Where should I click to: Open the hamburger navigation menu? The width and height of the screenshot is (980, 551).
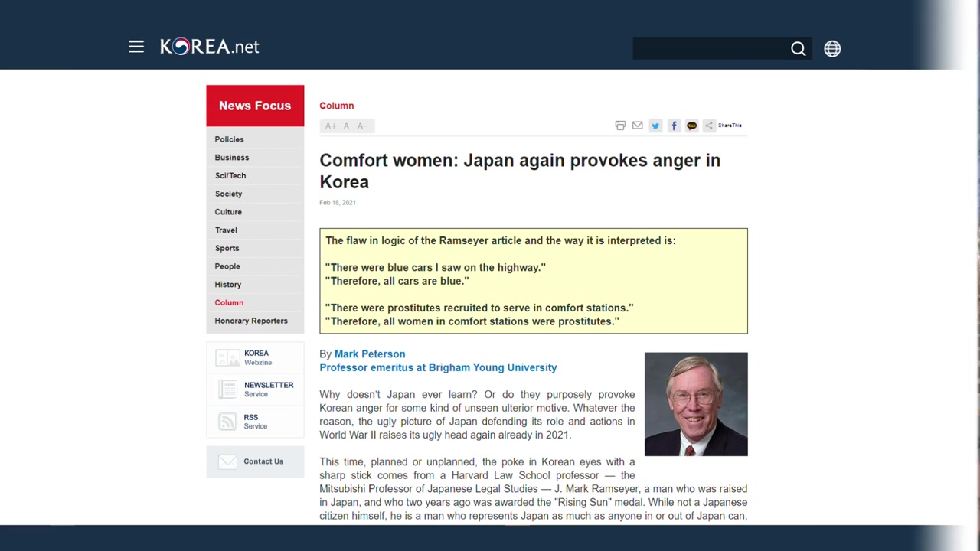(x=136, y=47)
